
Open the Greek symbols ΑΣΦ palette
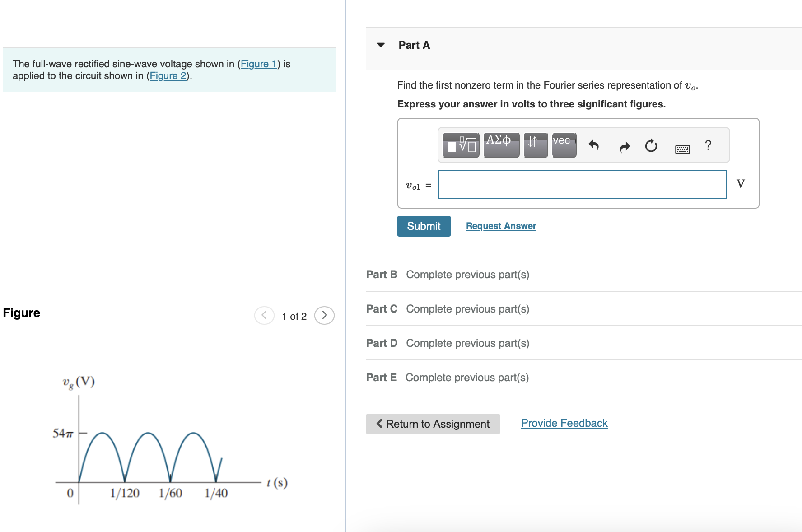click(501, 145)
